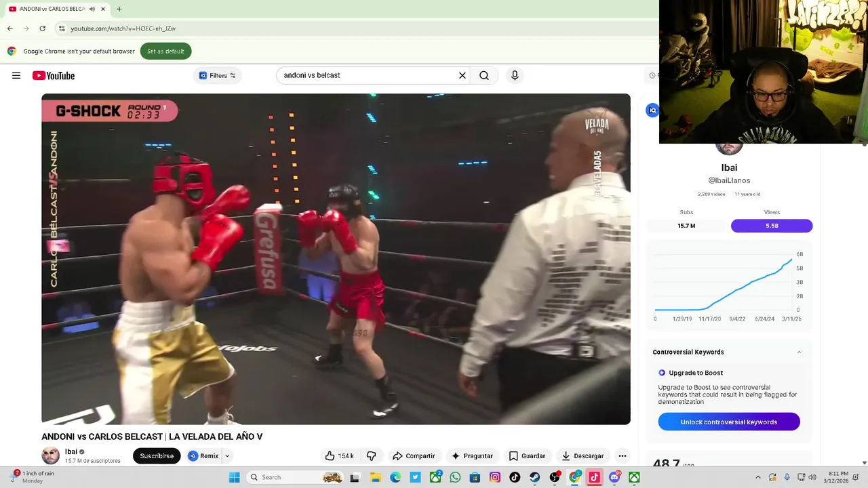Viewport: 868px width, 488px height.
Task: Launch Microsoft Edge from the taskbar
Action: point(395,477)
